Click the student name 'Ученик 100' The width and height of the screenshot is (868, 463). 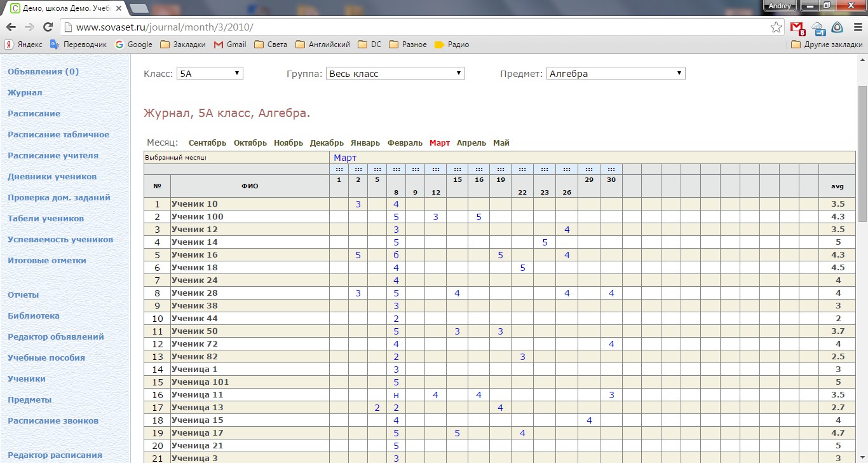[x=197, y=217]
